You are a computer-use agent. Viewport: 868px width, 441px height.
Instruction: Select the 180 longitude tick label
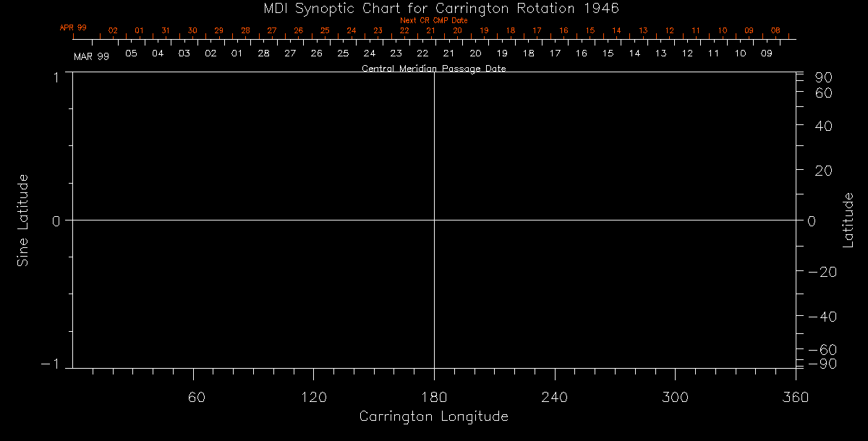tap(434, 396)
